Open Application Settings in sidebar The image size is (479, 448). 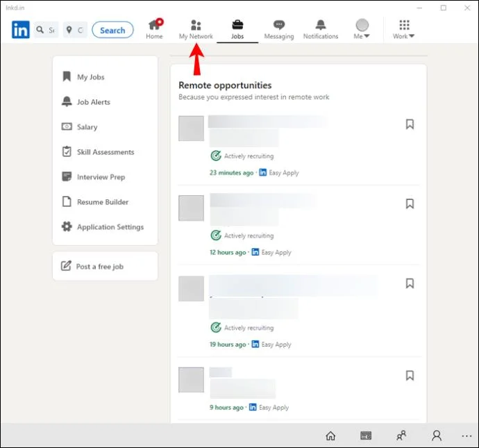pyautogui.click(x=103, y=227)
